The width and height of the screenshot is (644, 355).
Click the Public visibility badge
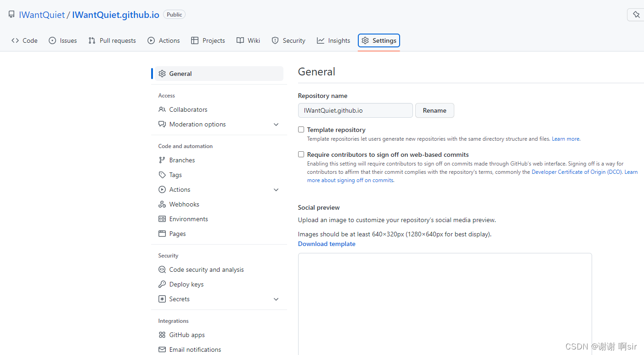pos(174,15)
